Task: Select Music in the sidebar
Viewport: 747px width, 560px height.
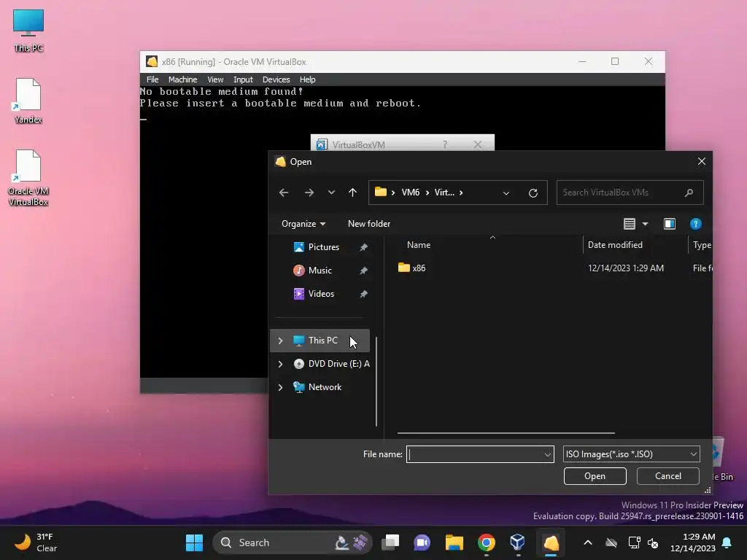Action: pyautogui.click(x=320, y=271)
